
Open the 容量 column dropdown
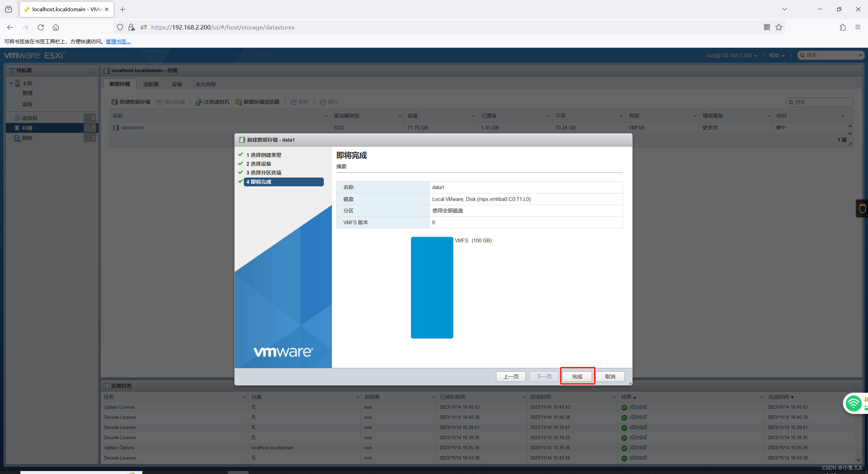pos(473,116)
